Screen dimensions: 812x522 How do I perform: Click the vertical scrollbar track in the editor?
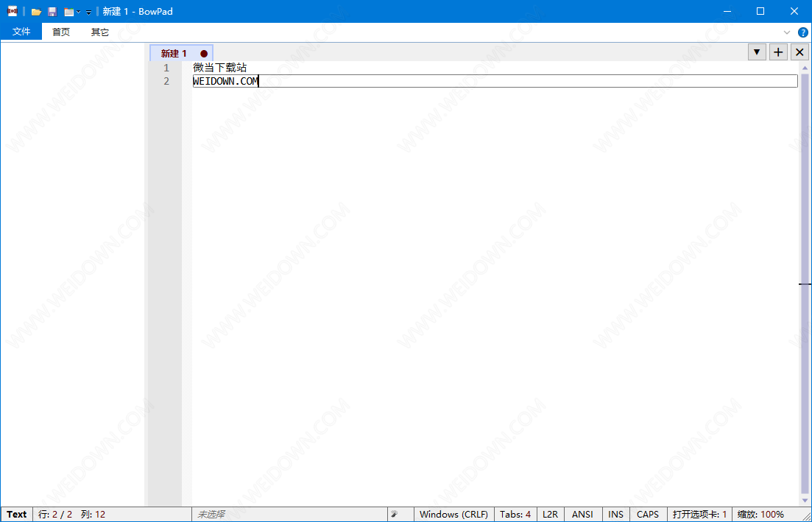click(805, 283)
